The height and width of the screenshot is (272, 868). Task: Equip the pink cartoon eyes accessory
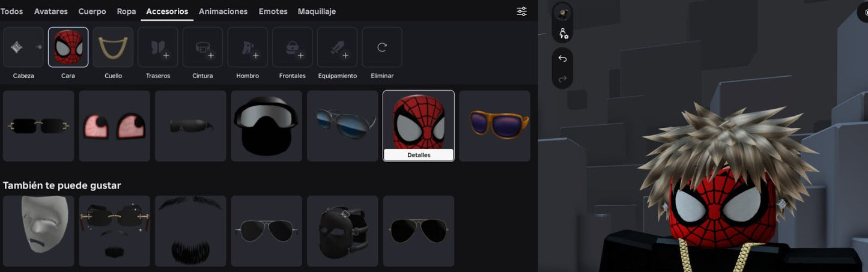114,126
